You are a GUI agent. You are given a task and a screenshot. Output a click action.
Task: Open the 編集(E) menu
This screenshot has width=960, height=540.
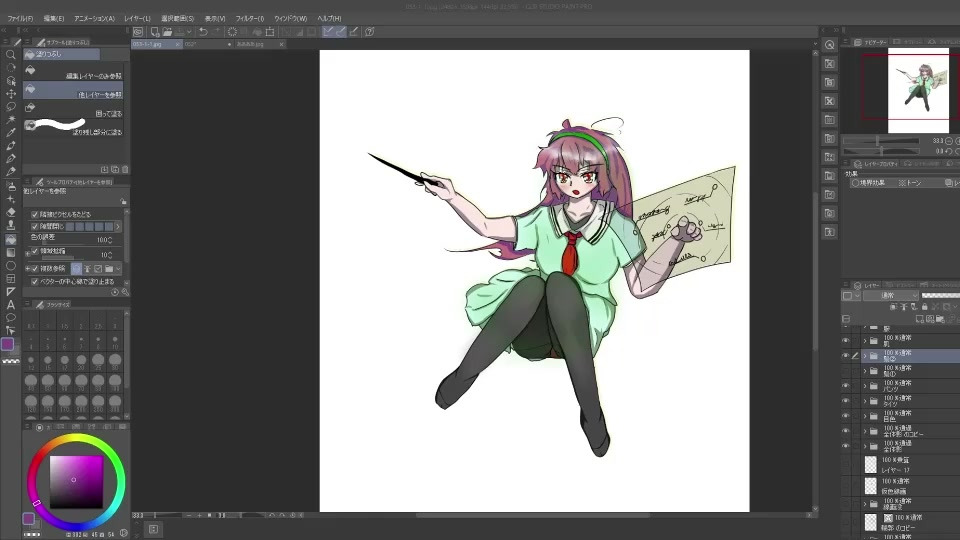pyautogui.click(x=54, y=18)
